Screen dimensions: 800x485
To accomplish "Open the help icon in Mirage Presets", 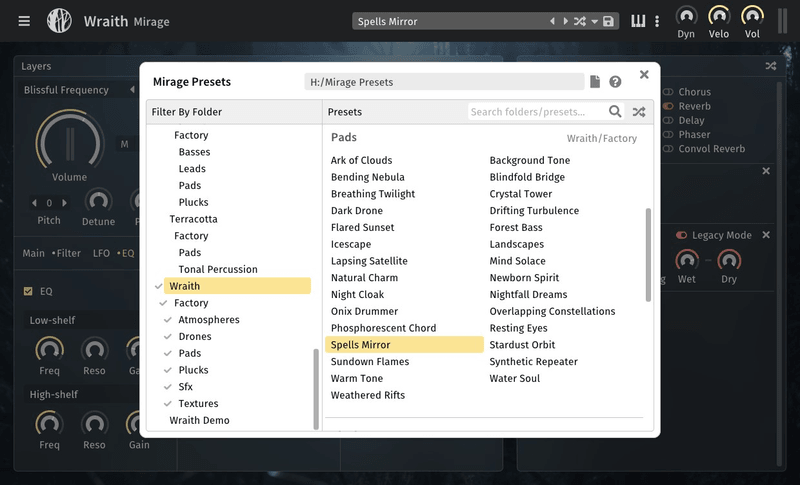I will 615,82.
